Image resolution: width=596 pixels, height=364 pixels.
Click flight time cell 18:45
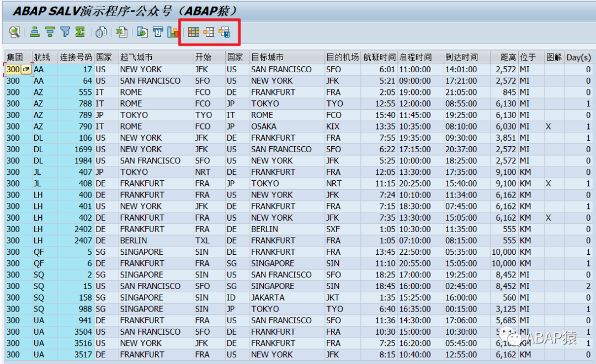379,286
